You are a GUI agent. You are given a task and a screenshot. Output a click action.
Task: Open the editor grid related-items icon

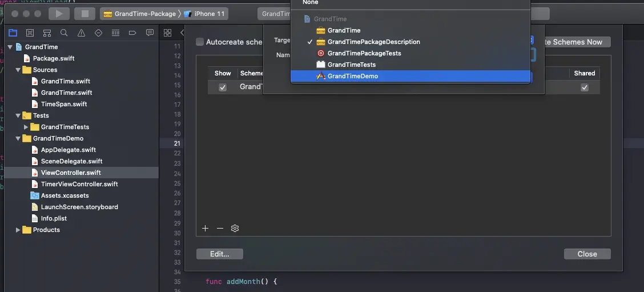[x=168, y=33]
